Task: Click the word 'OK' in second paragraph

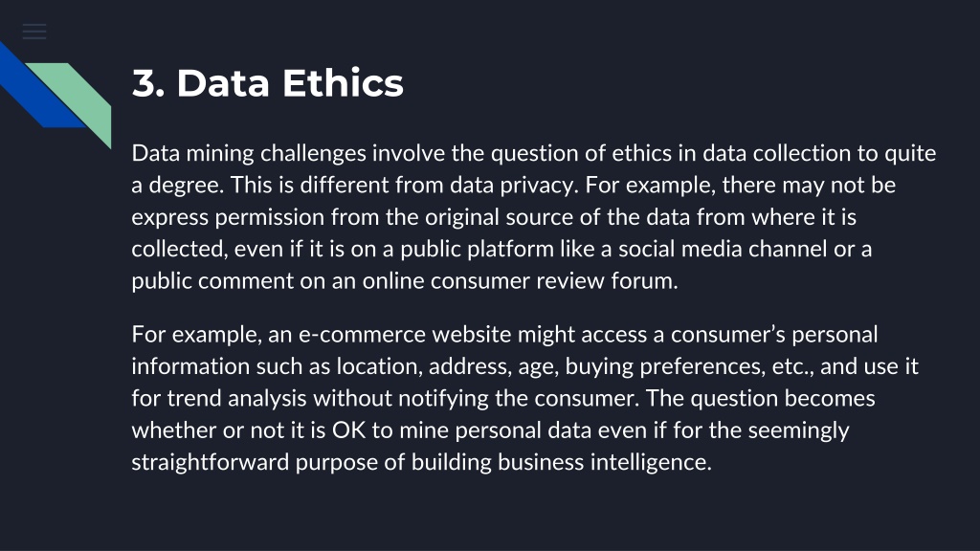Action: tap(348, 430)
